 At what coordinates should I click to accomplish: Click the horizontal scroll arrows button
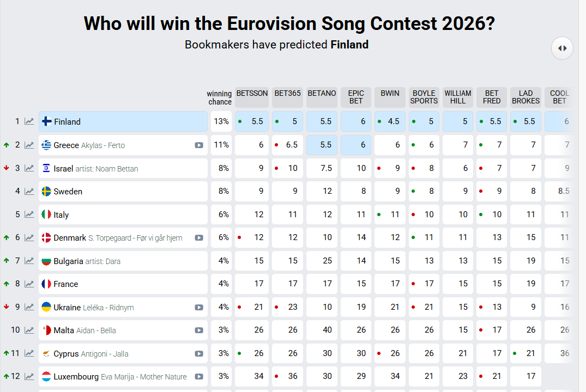563,48
